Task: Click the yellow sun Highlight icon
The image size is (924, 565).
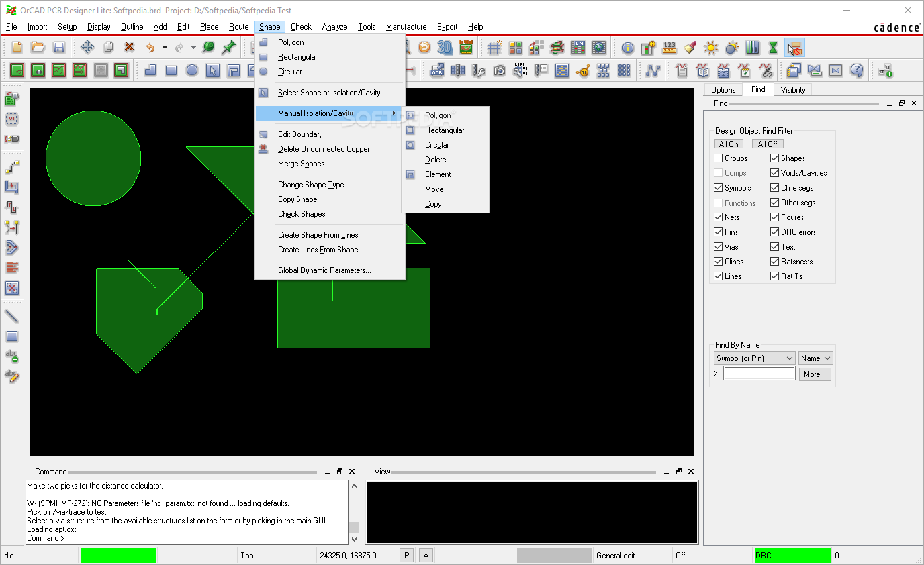Action: [x=710, y=48]
